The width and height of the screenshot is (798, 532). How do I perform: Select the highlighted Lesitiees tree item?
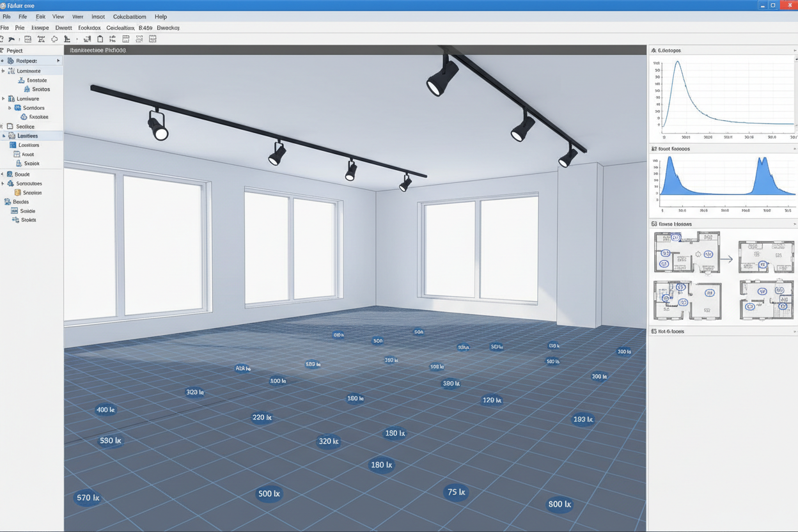click(27, 136)
